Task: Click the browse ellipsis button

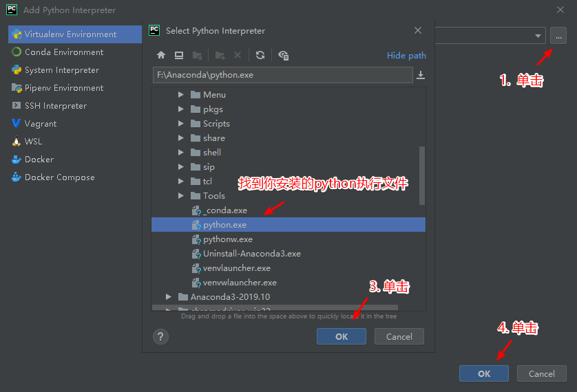Action: click(x=558, y=36)
